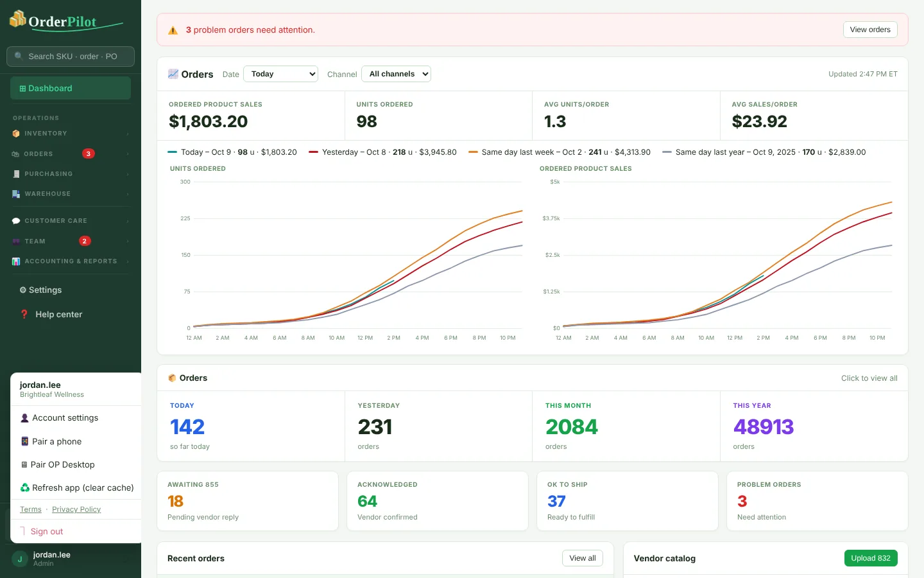Open the OK to Ship card showing 37
The width and height of the screenshot is (924, 578).
[x=628, y=501]
